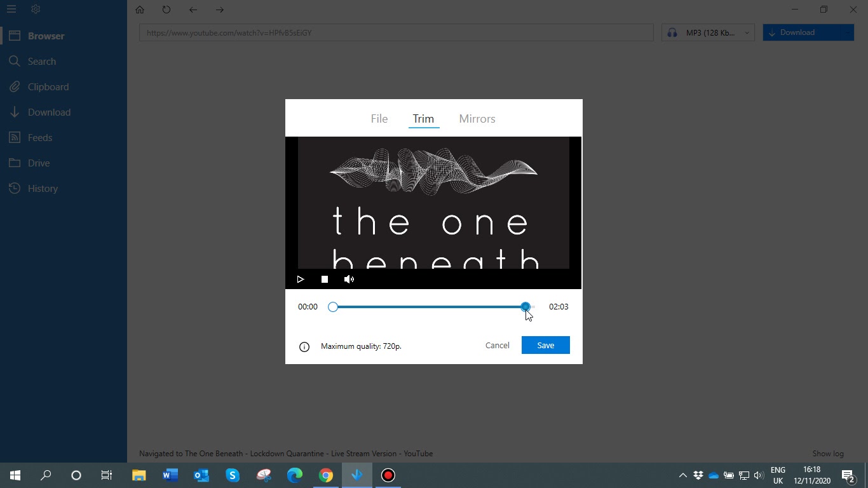Open Google Chrome from taskbar
The width and height of the screenshot is (868, 488).
click(x=325, y=475)
